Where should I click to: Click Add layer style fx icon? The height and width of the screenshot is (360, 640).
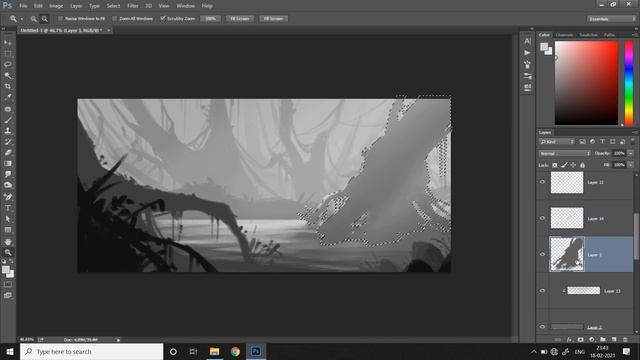click(569, 340)
